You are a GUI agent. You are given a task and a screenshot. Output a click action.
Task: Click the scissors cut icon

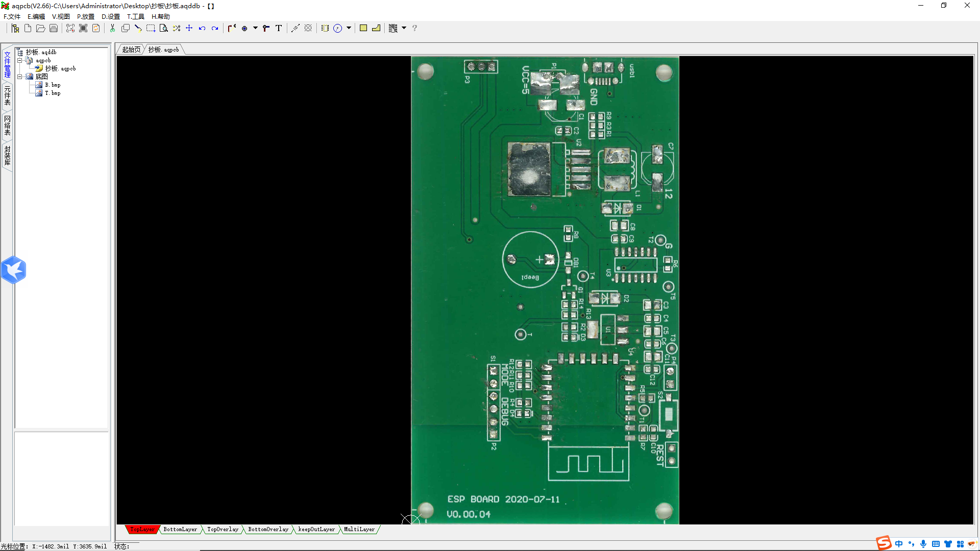tap(112, 28)
